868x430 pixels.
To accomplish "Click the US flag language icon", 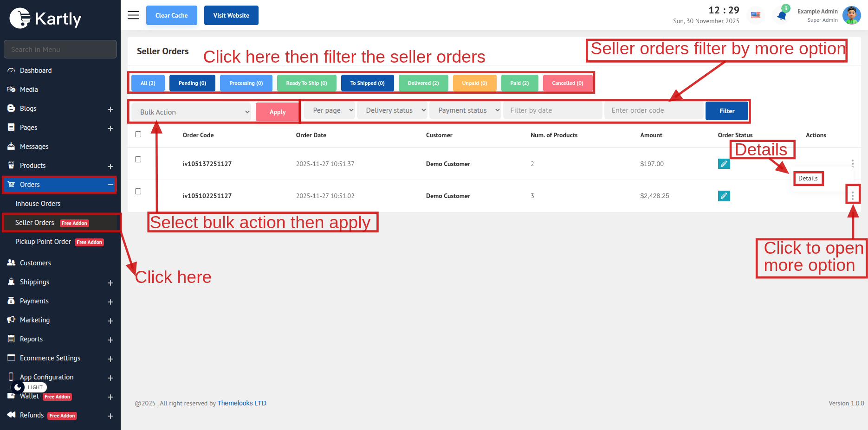I will [756, 15].
